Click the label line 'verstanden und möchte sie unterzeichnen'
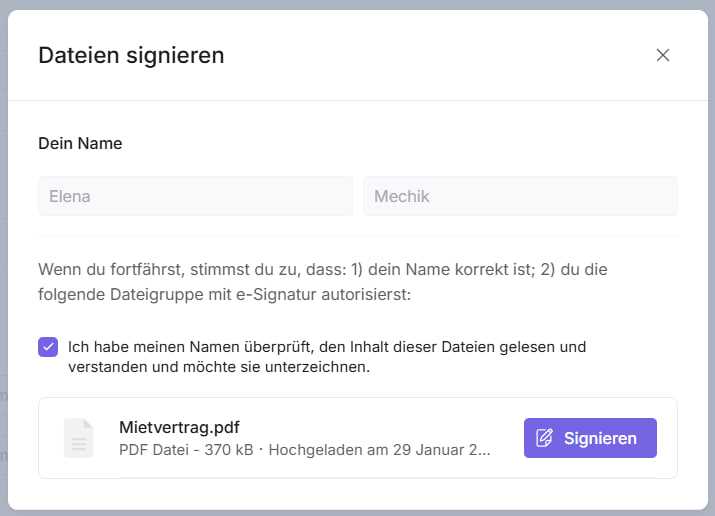Image resolution: width=715 pixels, height=516 pixels. point(219,367)
